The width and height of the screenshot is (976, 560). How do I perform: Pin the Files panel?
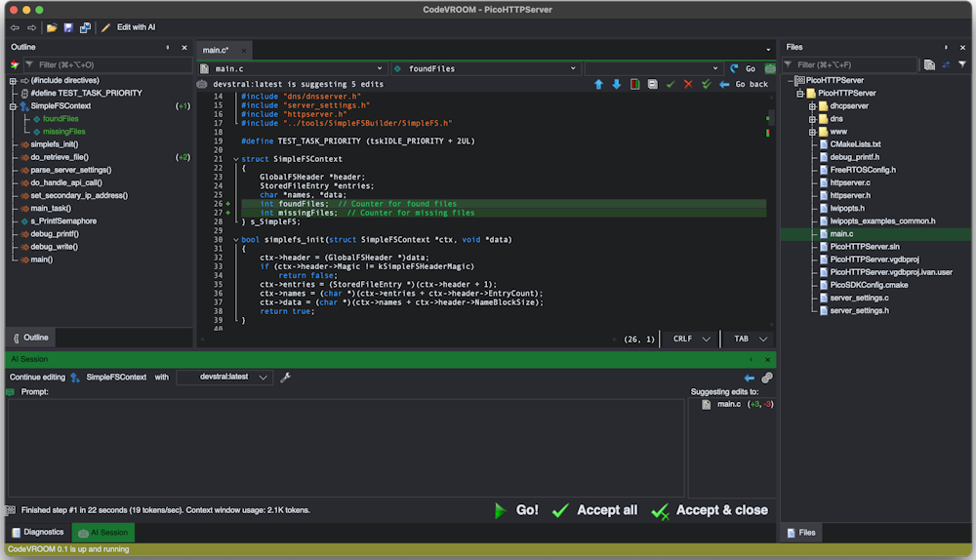click(946, 47)
